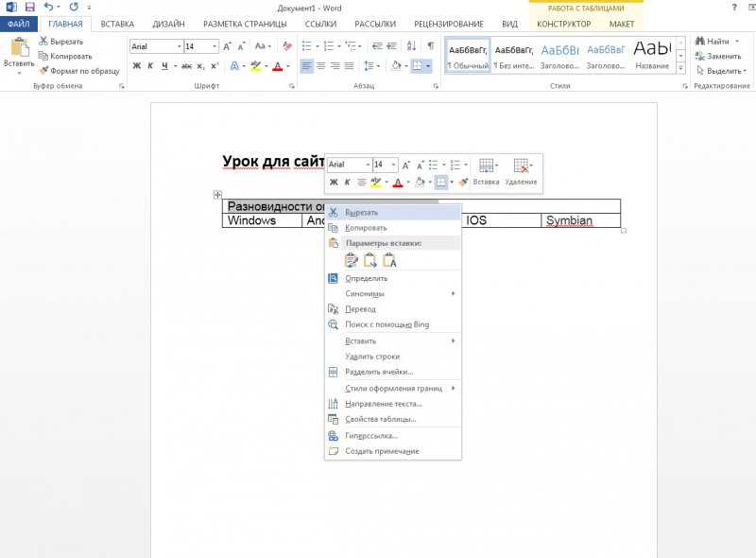Open Word help question mark
Viewport: 756px width, 558px height.
click(734, 8)
